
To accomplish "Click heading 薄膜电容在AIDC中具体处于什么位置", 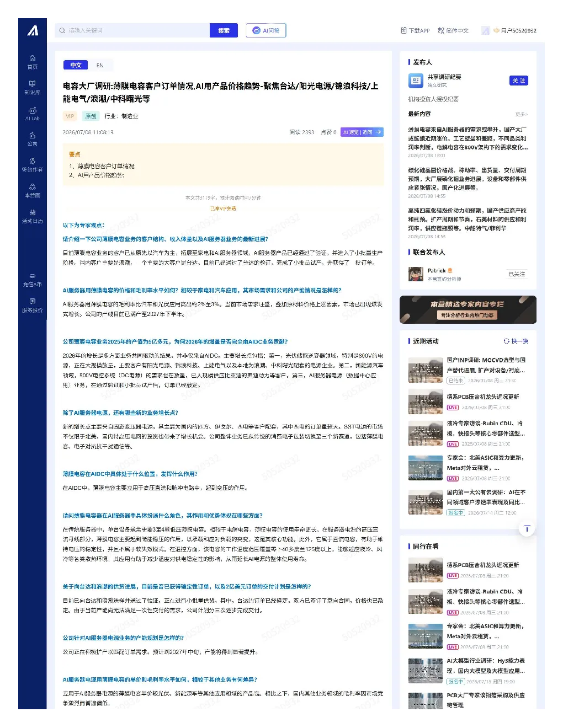I will 130,474.
